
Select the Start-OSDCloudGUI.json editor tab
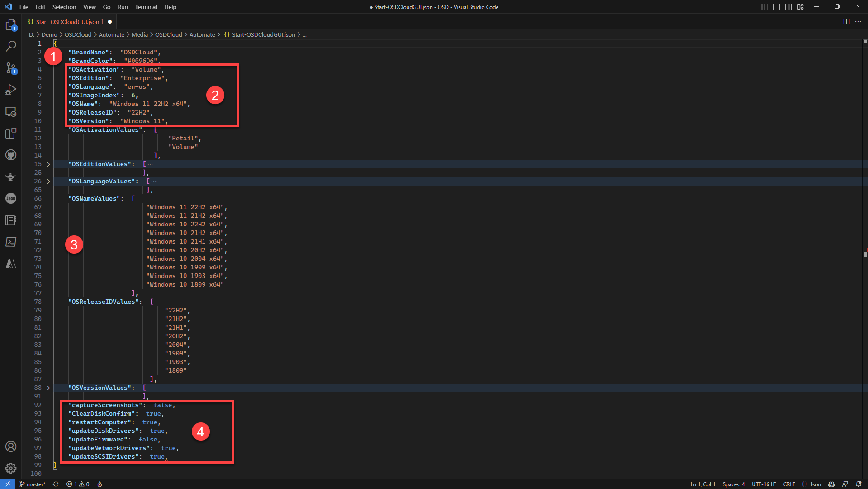tap(67, 22)
